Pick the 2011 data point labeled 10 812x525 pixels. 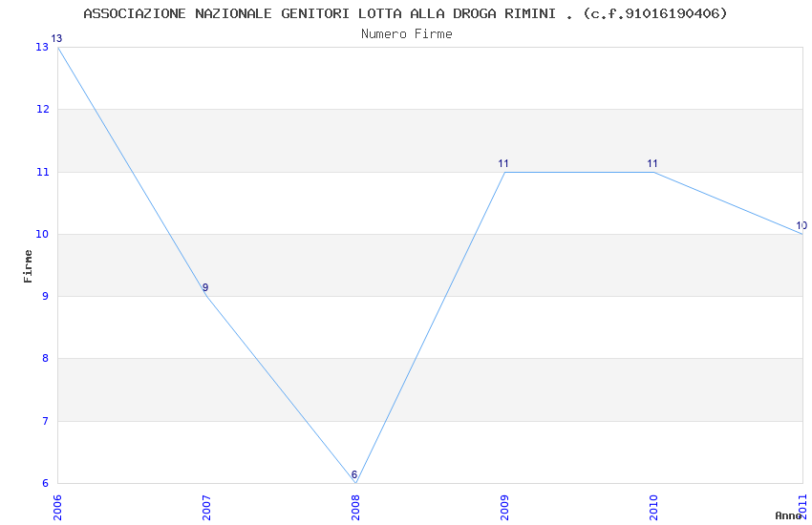click(801, 234)
